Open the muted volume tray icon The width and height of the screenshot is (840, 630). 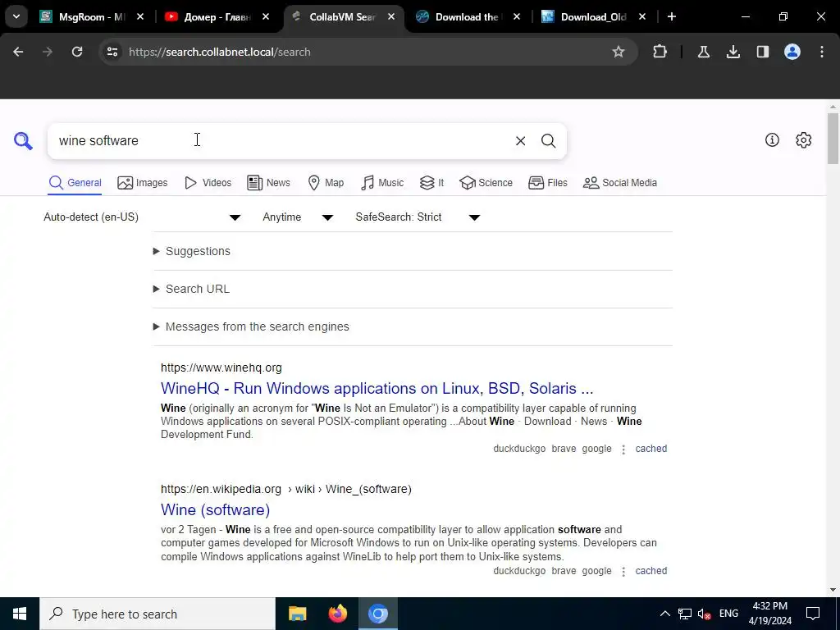pyautogui.click(x=705, y=614)
